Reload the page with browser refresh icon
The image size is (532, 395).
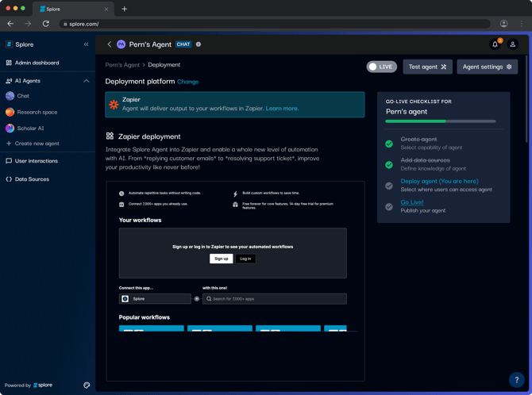point(46,24)
